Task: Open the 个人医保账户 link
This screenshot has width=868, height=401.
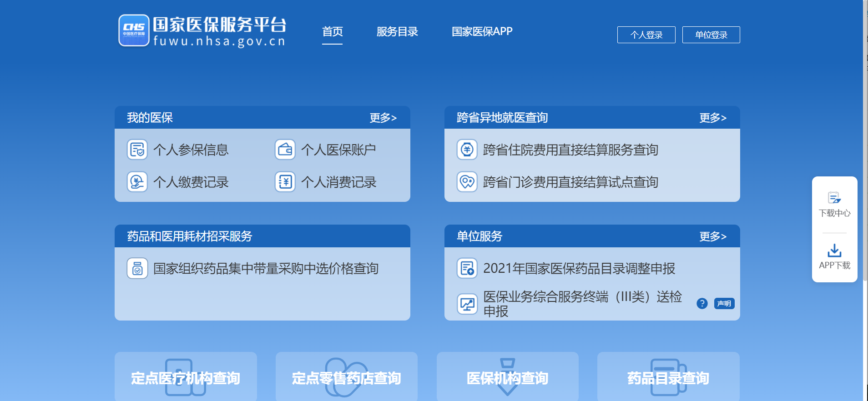Action: point(338,150)
